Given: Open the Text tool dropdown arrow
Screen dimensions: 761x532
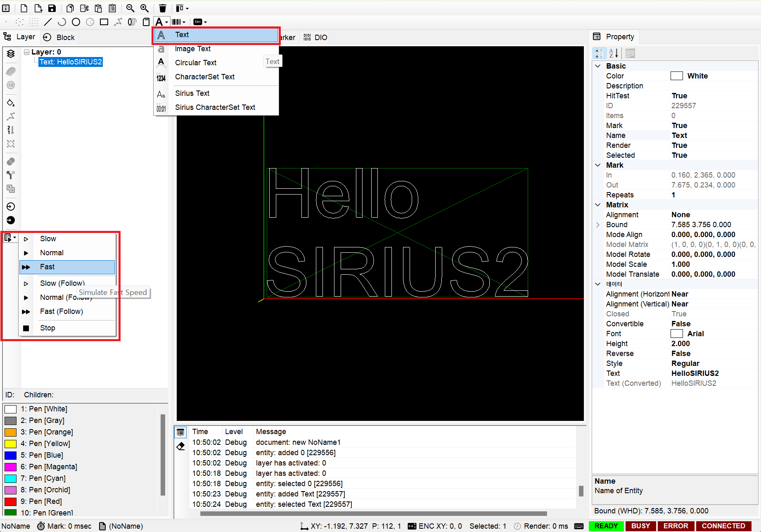Looking at the screenshot, I should click(x=167, y=22).
